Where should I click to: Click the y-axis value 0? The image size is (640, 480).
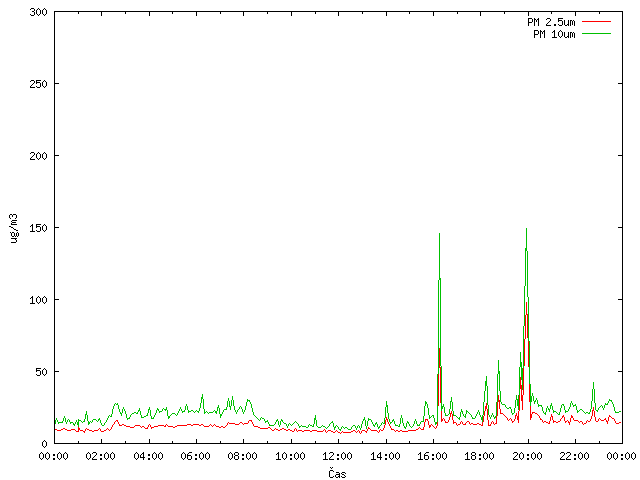pyautogui.click(x=44, y=444)
